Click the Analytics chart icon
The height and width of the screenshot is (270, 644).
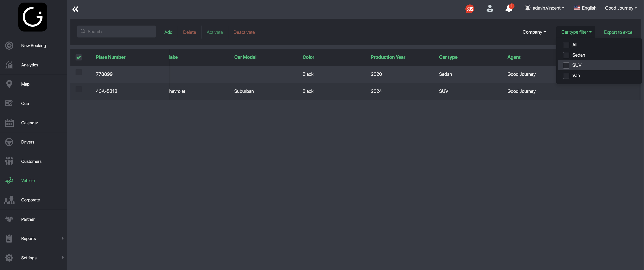click(9, 65)
